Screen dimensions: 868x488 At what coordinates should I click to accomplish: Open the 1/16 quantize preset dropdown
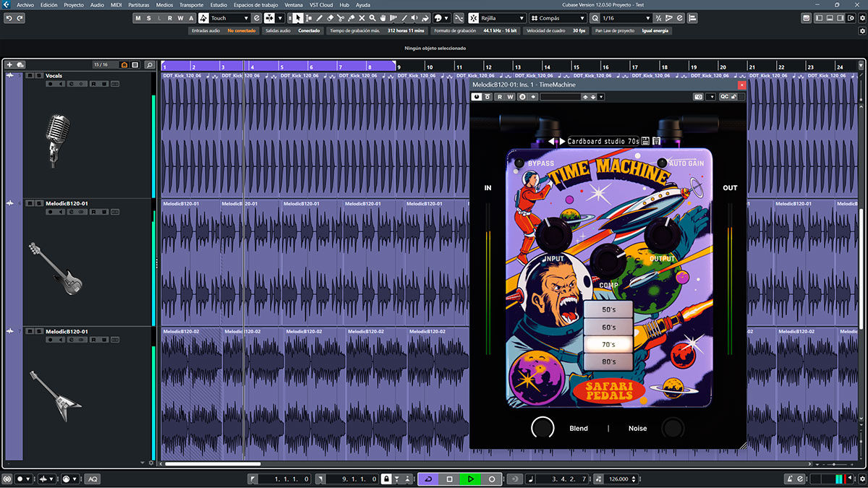click(x=626, y=18)
